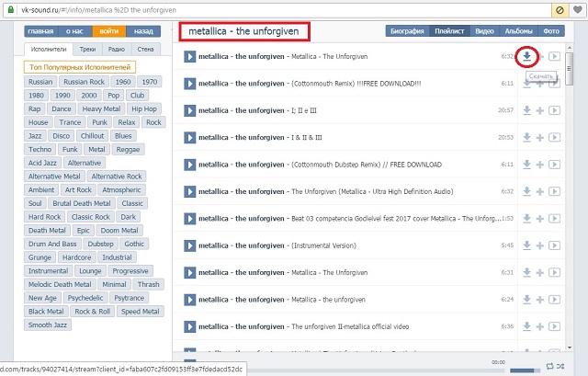Download the 'I; II e III' track

pos(526,110)
